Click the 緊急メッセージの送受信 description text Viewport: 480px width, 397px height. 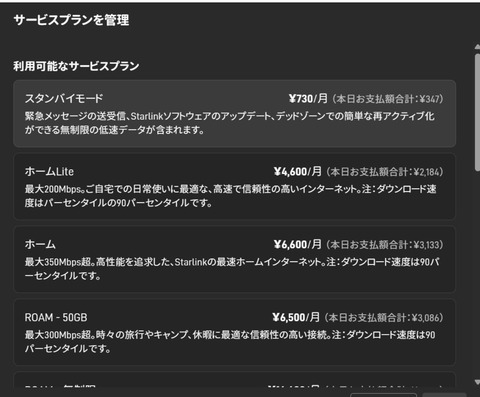pyautogui.click(x=229, y=123)
